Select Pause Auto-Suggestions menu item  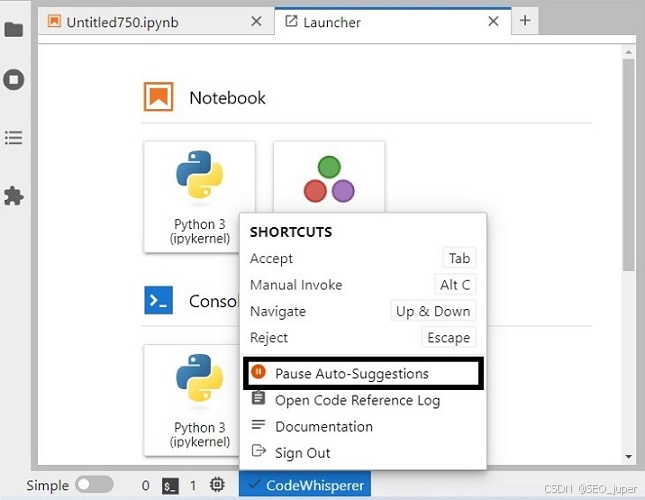363,373
